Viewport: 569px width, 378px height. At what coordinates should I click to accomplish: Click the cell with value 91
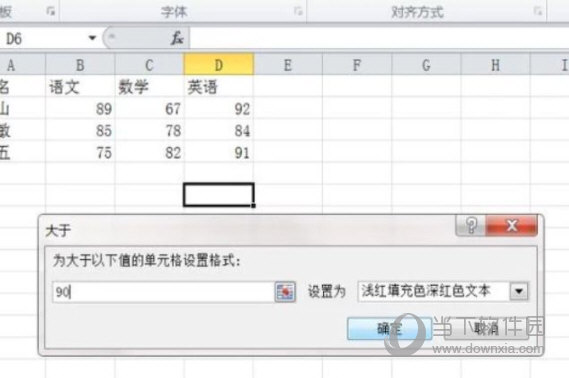218,152
